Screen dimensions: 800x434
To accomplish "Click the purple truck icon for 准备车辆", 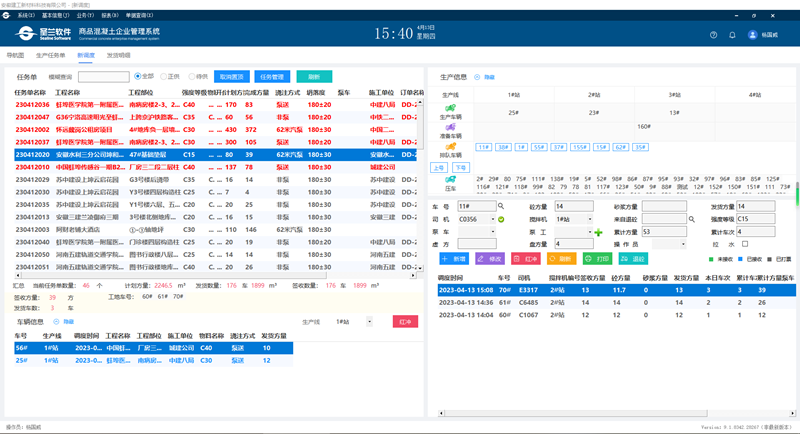I will point(449,128).
